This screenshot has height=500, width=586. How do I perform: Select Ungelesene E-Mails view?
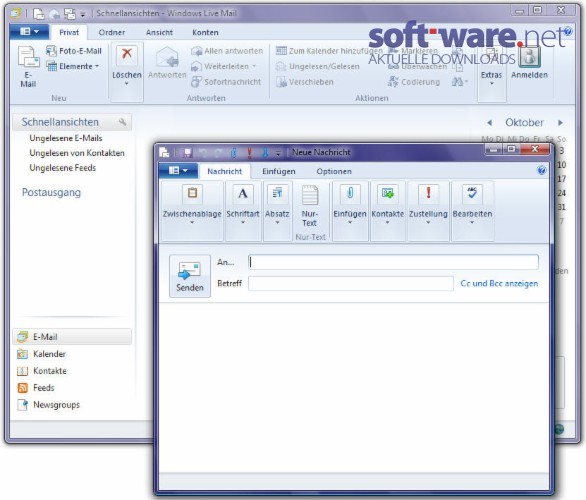click(x=66, y=138)
